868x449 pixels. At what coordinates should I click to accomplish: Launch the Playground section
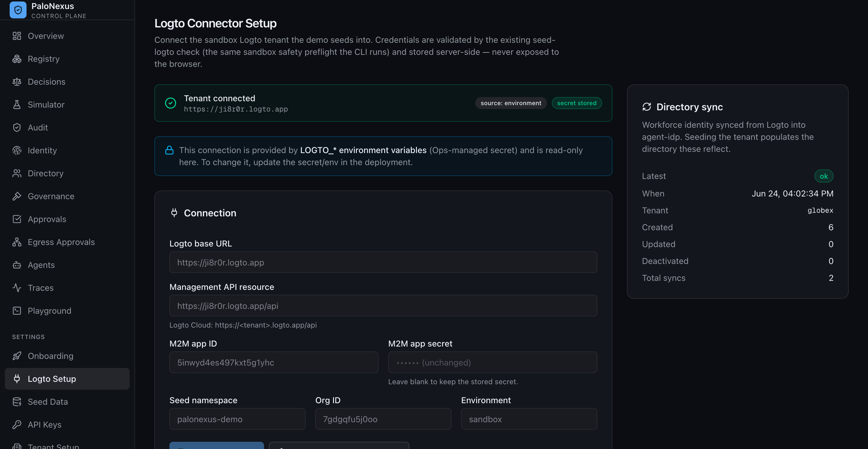67,311
